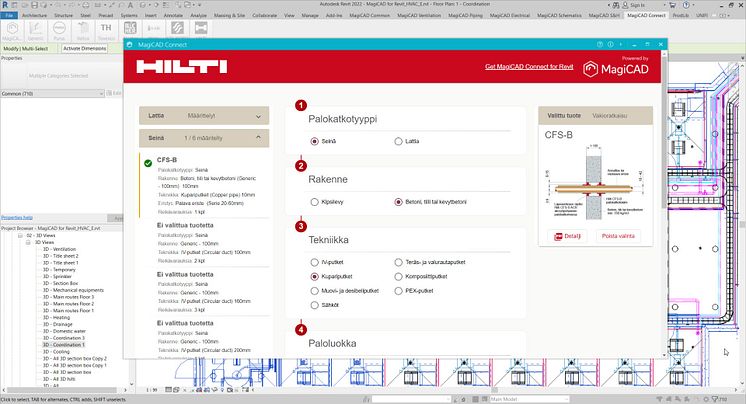Select Betoni, tiili tai kevytbetoni option
This screenshot has width=746, height=404.
[x=398, y=202]
